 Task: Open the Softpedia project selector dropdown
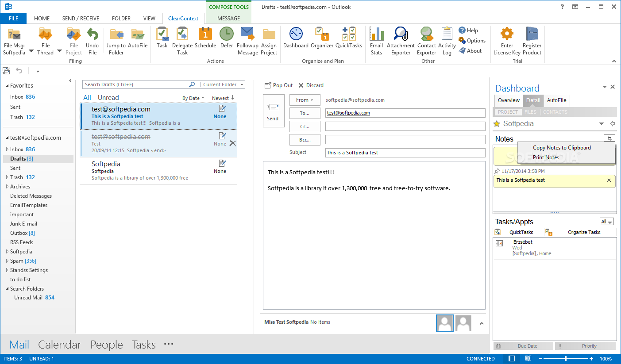(601, 124)
